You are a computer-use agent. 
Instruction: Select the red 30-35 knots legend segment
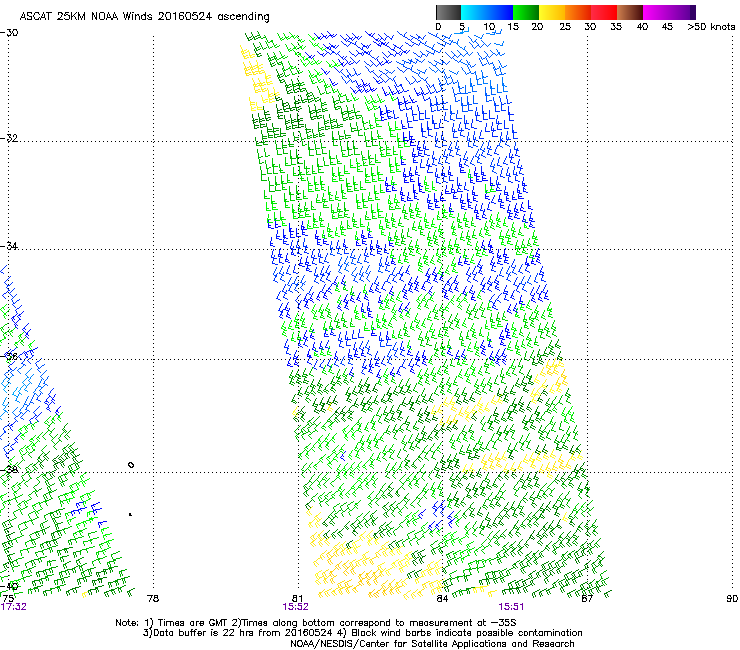click(604, 12)
